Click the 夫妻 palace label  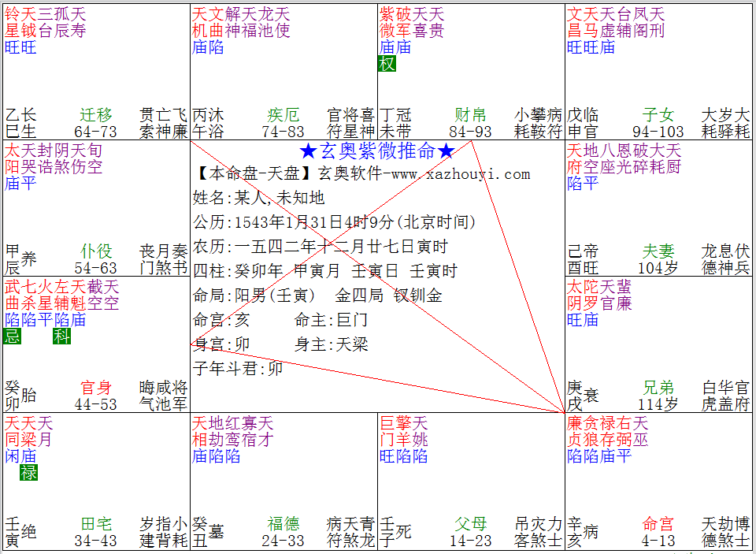pyautogui.click(x=658, y=251)
